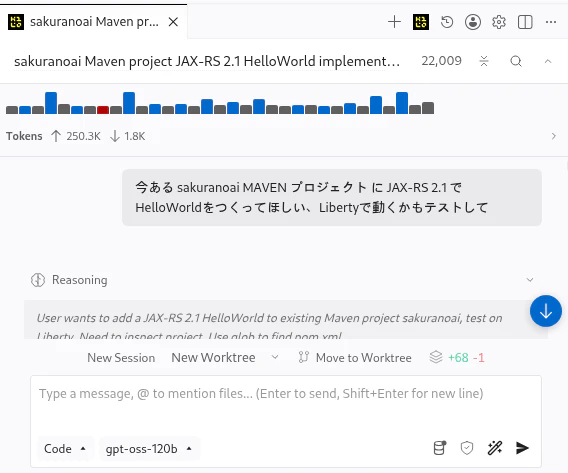Screen dimensions: 568x473
Task: Open task history clock icon
Action: tap(447, 22)
